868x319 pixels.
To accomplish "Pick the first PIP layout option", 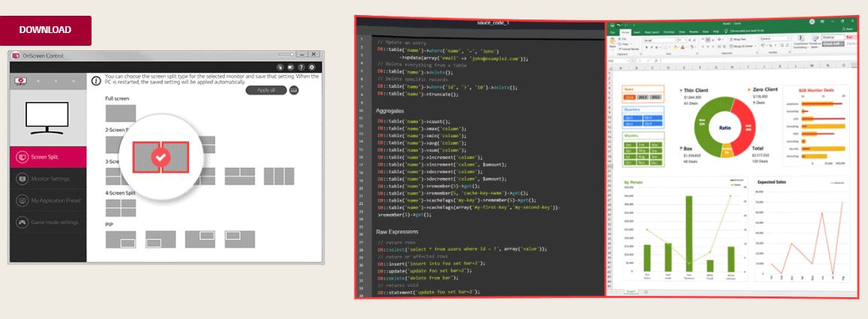I will coord(120,239).
